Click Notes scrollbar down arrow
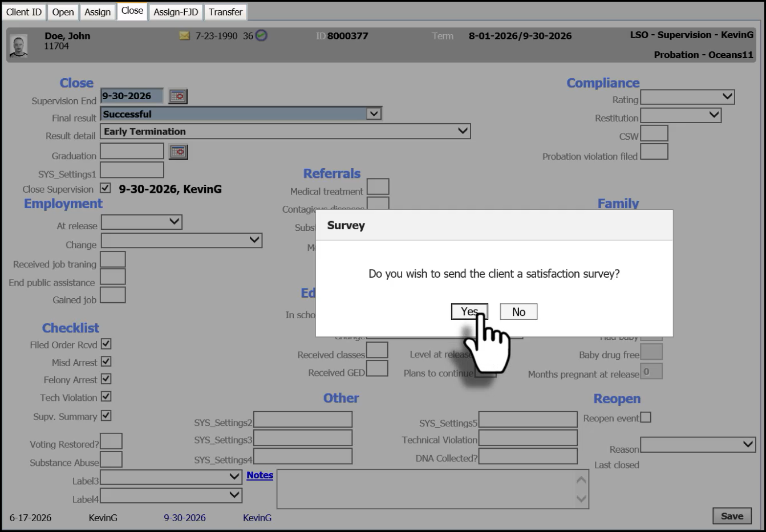766x532 pixels. 582,498
